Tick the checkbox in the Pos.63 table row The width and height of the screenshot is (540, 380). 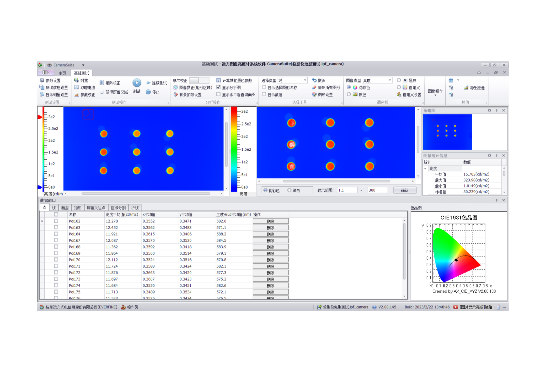click(56, 227)
